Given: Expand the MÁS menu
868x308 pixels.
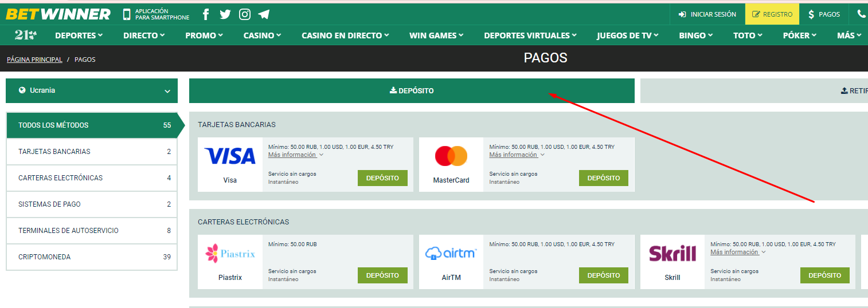Looking at the screenshot, I should pyautogui.click(x=849, y=35).
